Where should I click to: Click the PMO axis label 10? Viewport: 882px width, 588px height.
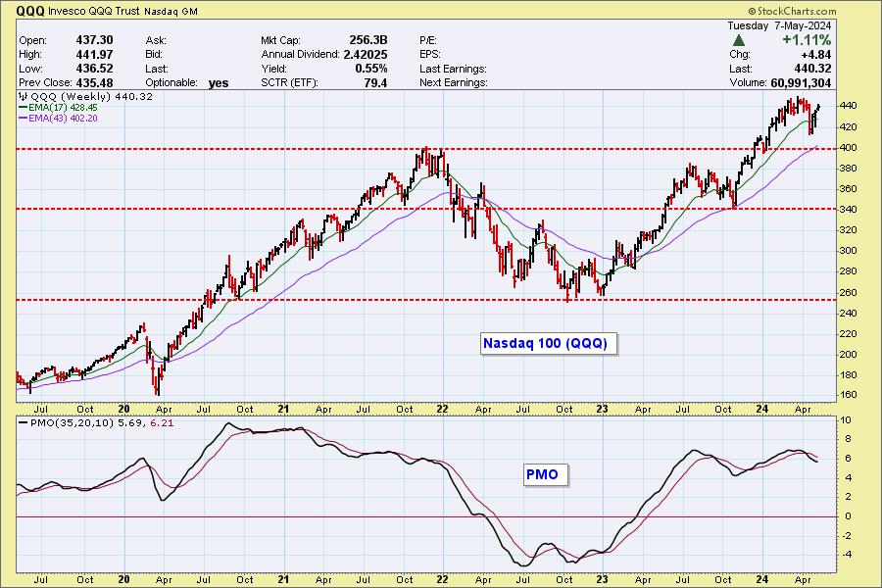coord(846,420)
